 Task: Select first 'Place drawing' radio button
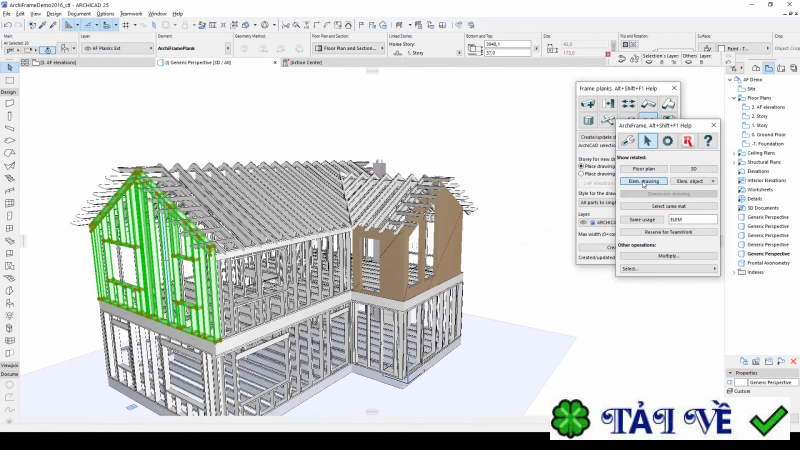pos(582,166)
